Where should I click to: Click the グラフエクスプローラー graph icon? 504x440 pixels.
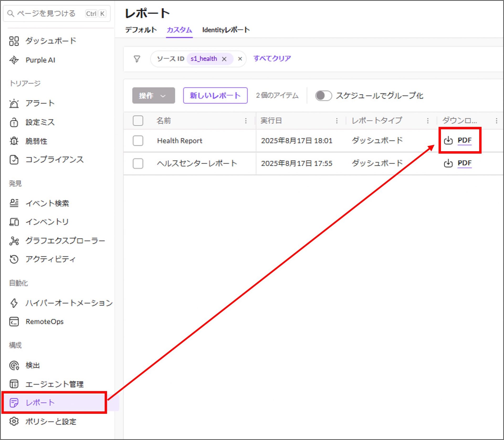(14, 241)
